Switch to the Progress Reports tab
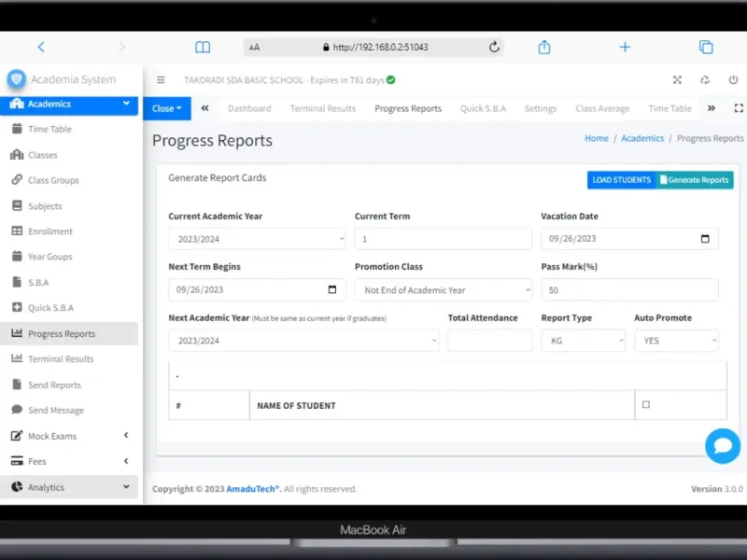Screen dimensions: 747x560 (x=408, y=108)
